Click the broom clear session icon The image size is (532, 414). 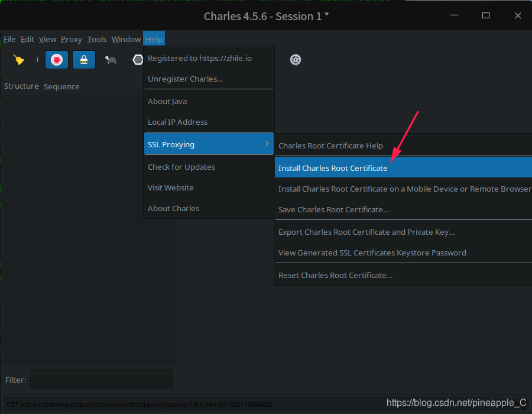point(19,60)
